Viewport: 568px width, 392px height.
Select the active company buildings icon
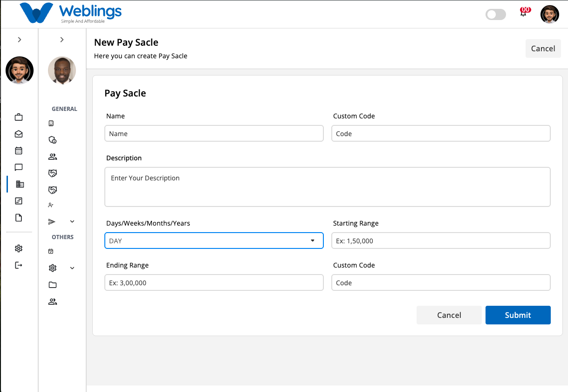click(20, 184)
